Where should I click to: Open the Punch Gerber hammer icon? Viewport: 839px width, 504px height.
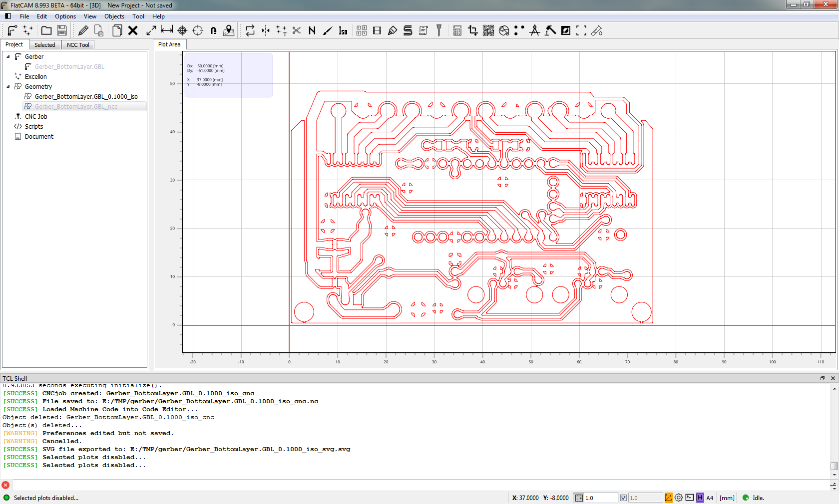550,30
